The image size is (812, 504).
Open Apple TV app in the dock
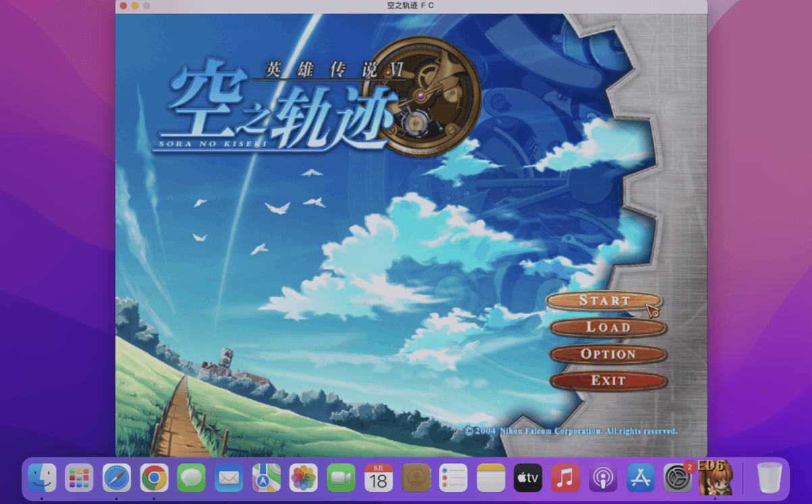(x=528, y=478)
